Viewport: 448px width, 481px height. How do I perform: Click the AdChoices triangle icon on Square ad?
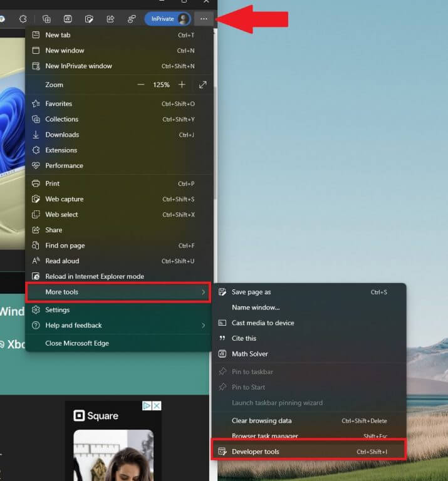(147, 406)
